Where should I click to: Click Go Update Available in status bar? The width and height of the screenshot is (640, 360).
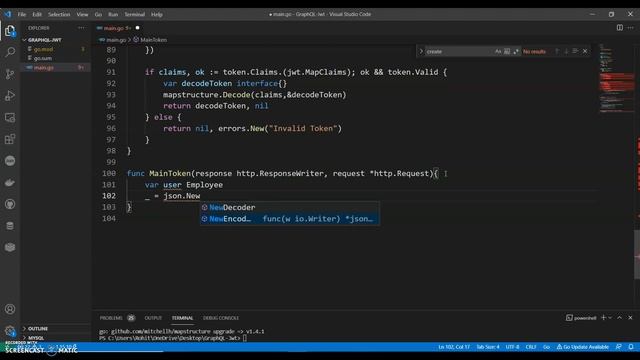click(x=583, y=347)
